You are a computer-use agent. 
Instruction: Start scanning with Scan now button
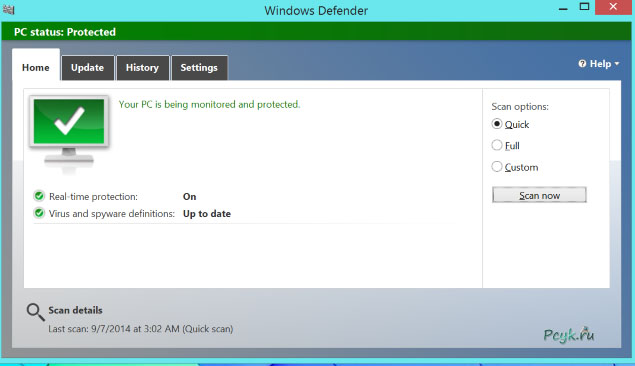539,195
